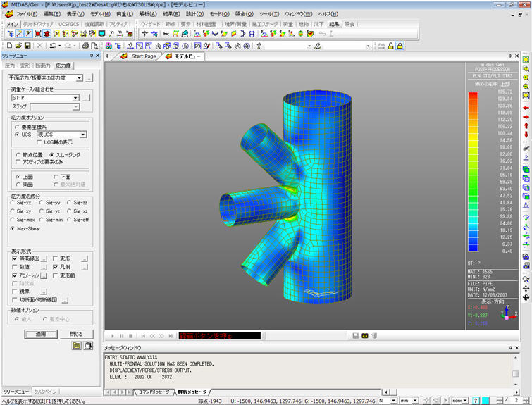Click the colored cube icon in results toolbar
Screen dimensions: 532x405
click(310, 34)
